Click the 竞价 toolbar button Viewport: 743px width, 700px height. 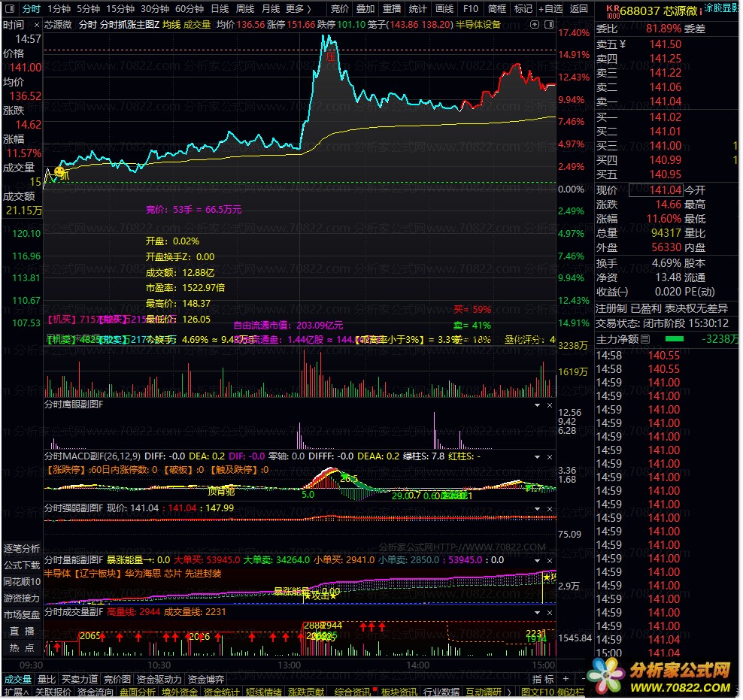(340, 9)
